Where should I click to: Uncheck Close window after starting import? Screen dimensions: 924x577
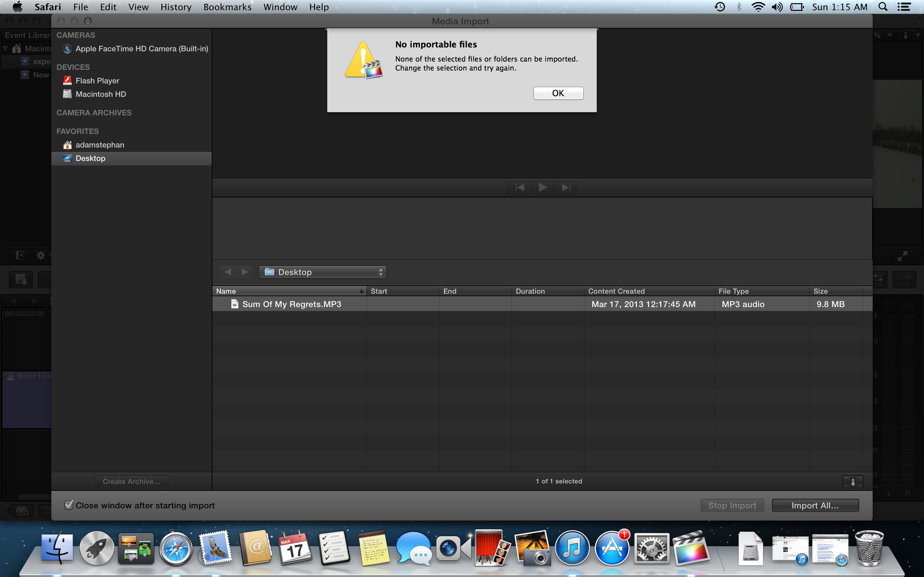[x=69, y=505]
